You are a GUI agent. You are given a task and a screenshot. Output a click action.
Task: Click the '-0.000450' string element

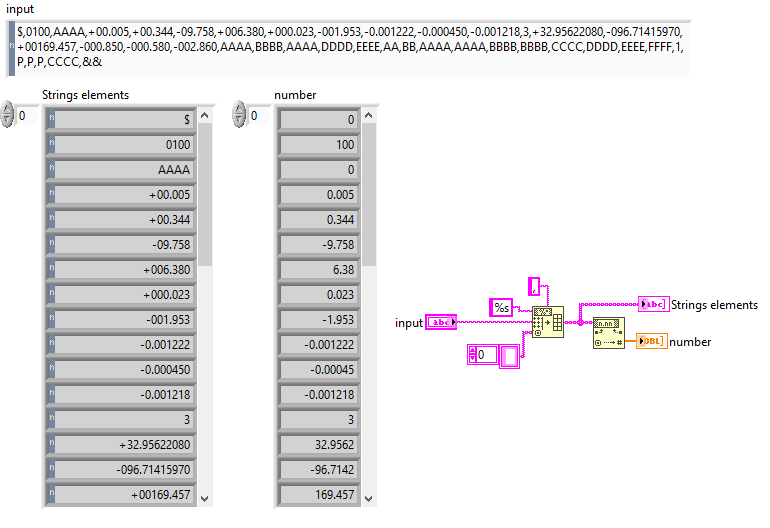click(121, 370)
